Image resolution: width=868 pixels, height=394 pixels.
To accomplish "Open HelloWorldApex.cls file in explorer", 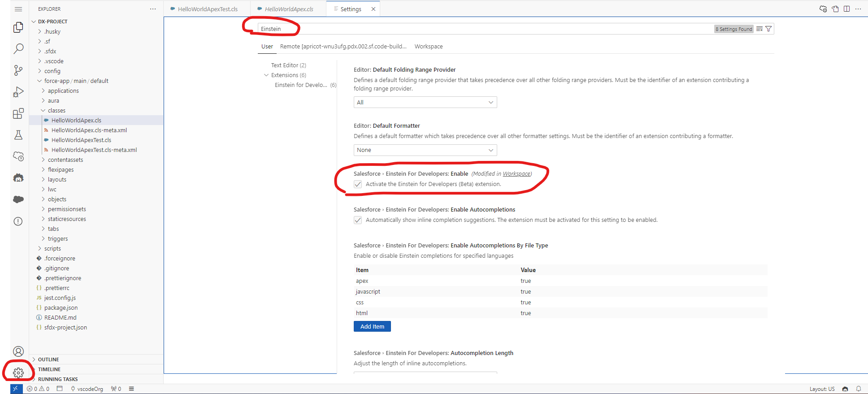I will tap(76, 120).
